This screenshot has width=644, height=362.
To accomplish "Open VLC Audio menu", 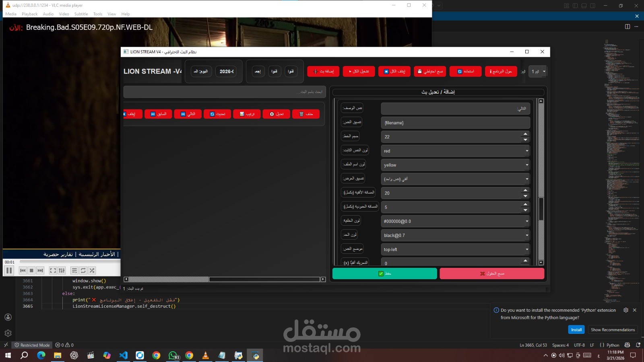I will tap(48, 14).
